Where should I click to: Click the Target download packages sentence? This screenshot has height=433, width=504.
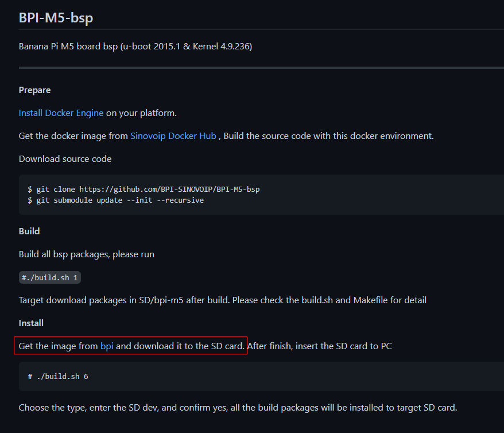coord(223,300)
